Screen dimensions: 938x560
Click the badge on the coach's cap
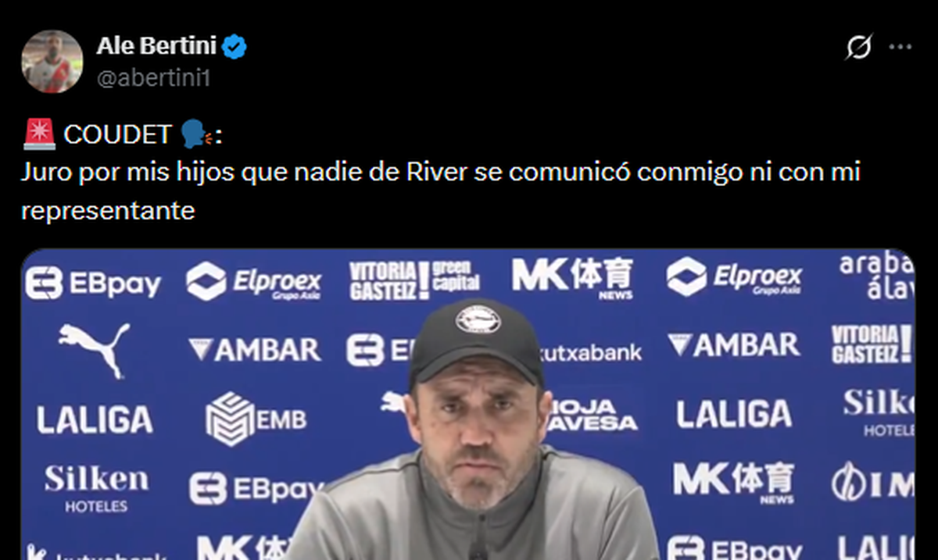477,319
